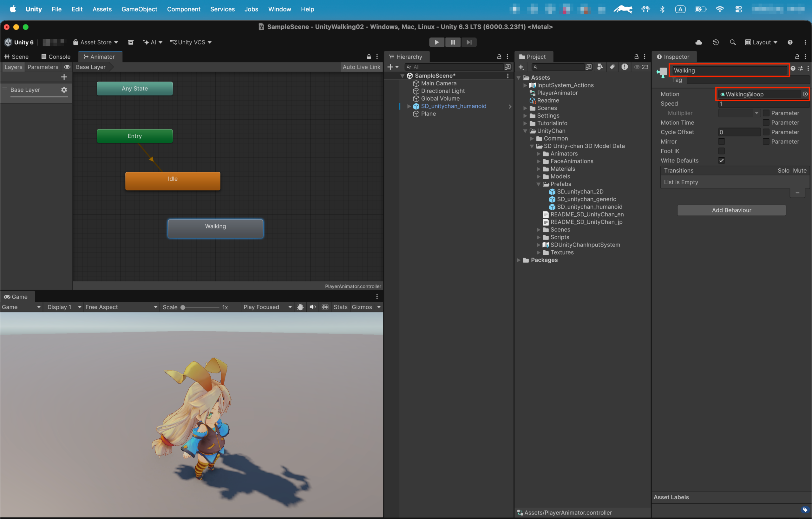Toggle the Mirror checkbox
Image resolution: width=812 pixels, height=519 pixels.
pyautogui.click(x=721, y=141)
